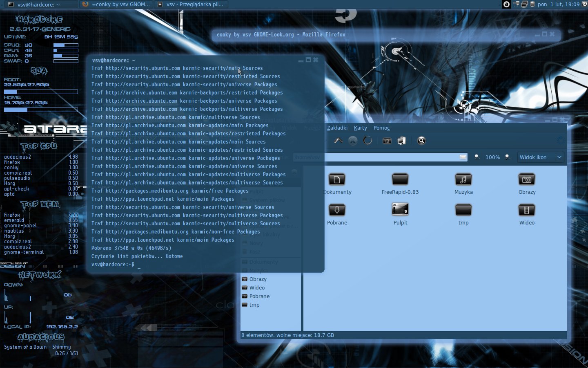Click terminal line 'packages.medibuntu.org karmic/non-free Packages'
Screen dimensions: 588x368
pyautogui.click(x=176, y=232)
